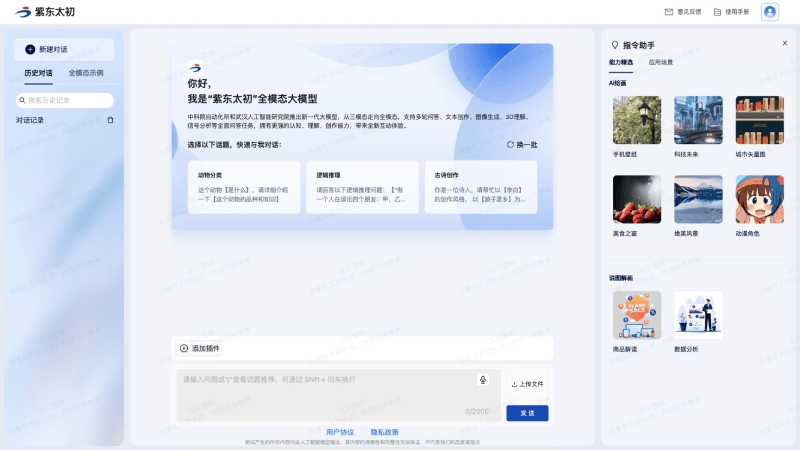Select the 历史对话 tab

39,73
